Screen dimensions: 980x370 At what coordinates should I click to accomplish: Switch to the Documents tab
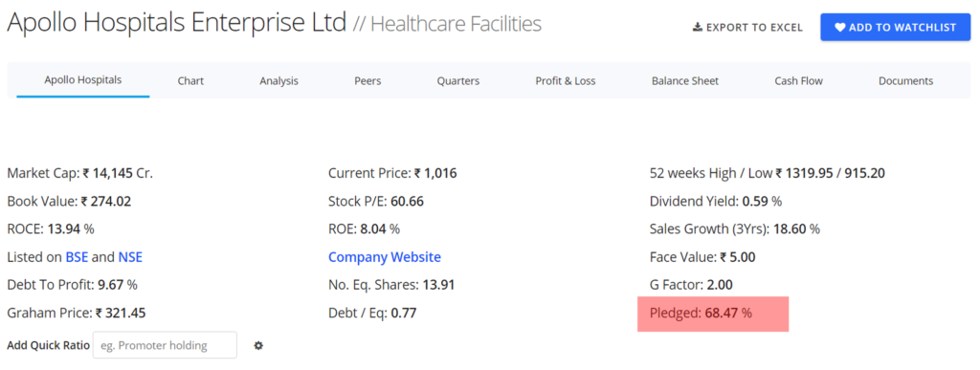tap(905, 81)
